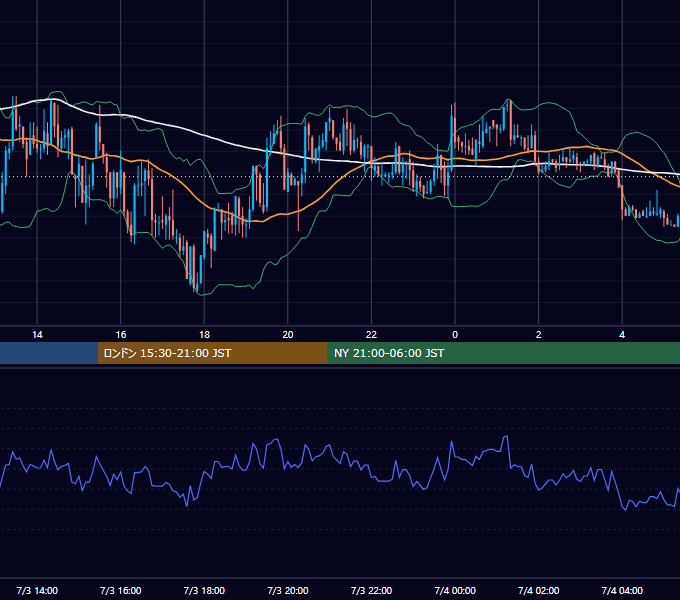This screenshot has width=680, height=600.
Task: Click the 7/4 02:00 time label
Action: click(x=539, y=590)
